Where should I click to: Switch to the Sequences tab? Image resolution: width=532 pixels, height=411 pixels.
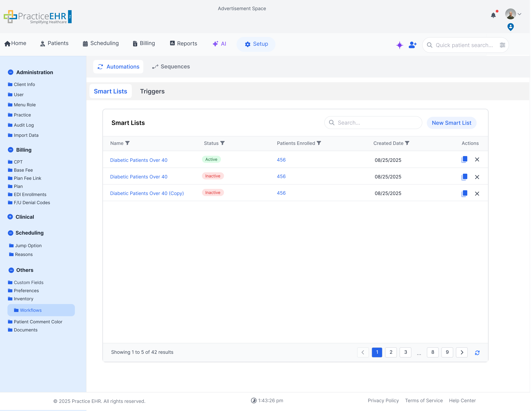click(170, 66)
